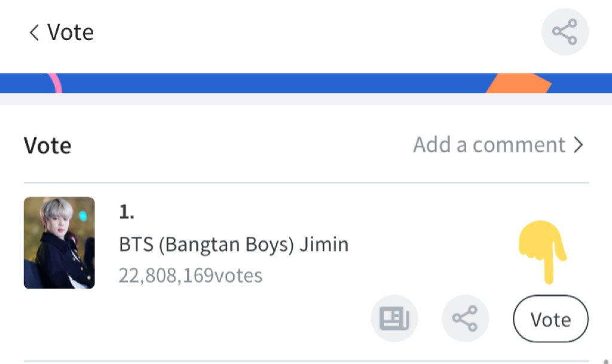The image size is (612, 364).
Task: Select the BTS (Bangtan Boys) Jimin name
Action: click(234, 244)
